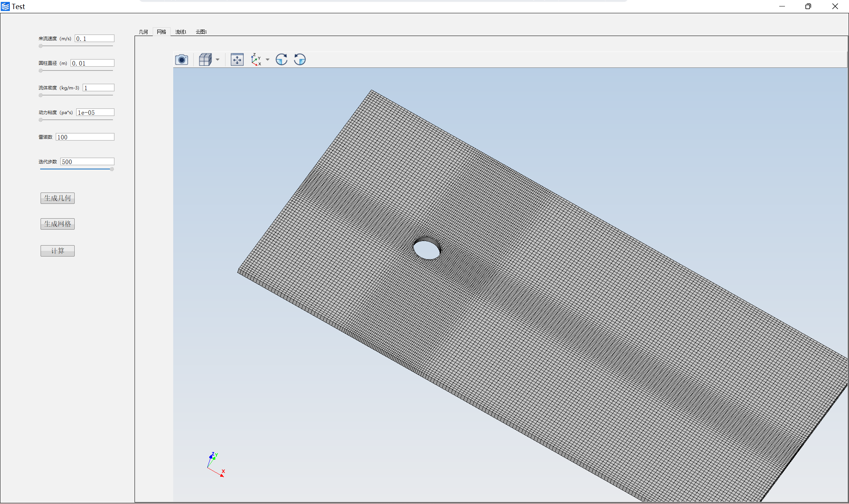Focus the 迭代步数 input field

point(87,162)
